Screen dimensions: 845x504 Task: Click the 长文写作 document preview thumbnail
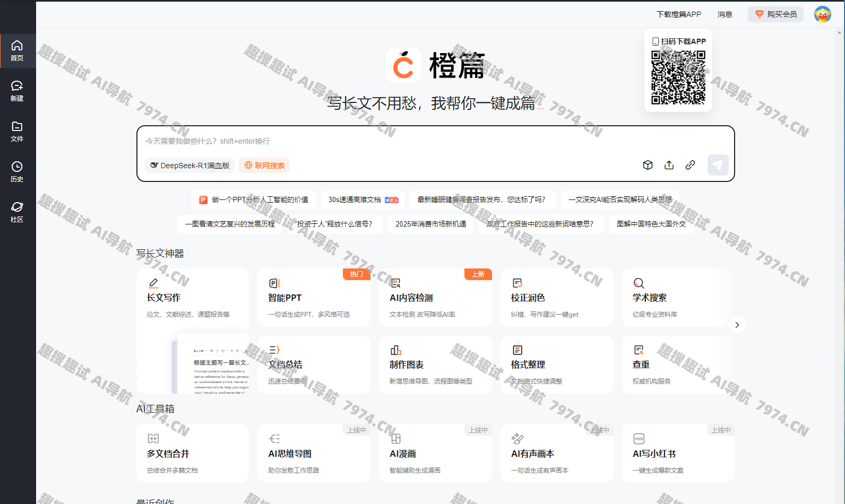210,363
